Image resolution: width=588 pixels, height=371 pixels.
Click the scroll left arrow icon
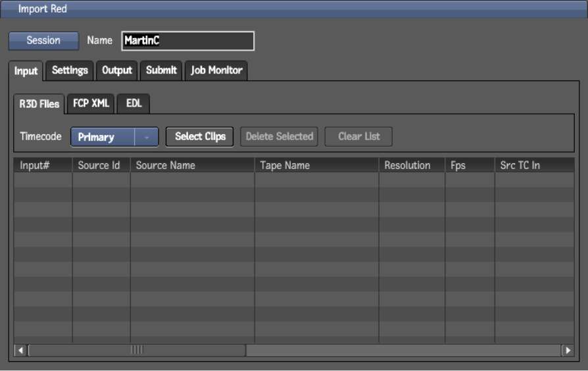20,350
